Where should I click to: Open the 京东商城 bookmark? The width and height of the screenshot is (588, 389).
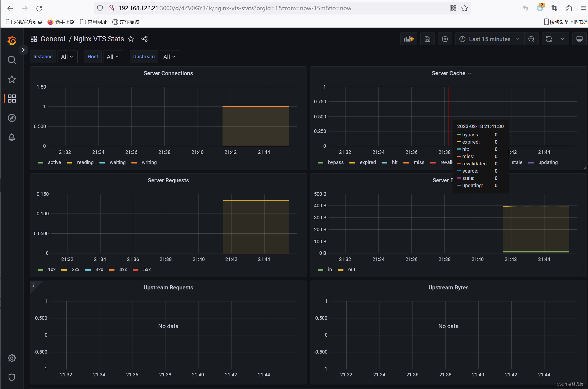[x=126, y=22]
